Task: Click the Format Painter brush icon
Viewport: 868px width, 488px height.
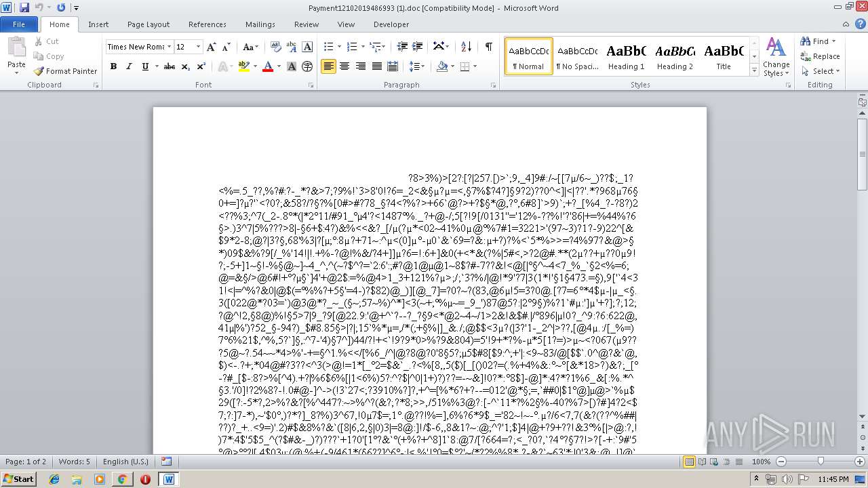Action: tap(39, 71)
